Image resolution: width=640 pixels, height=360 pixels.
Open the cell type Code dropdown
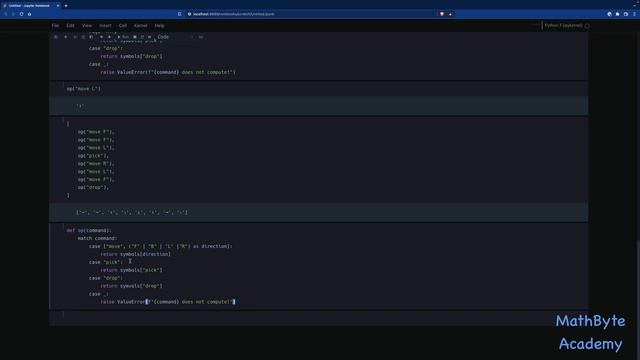click(175, 37)
